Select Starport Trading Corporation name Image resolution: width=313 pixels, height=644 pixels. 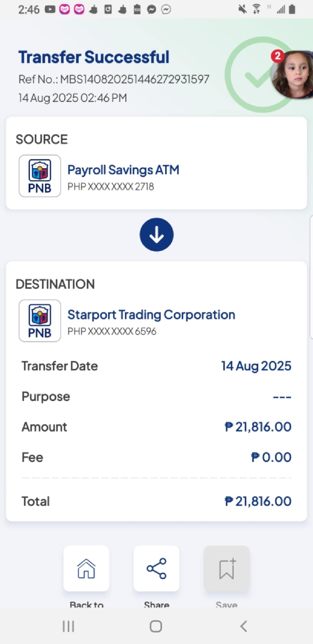[151, 315]
